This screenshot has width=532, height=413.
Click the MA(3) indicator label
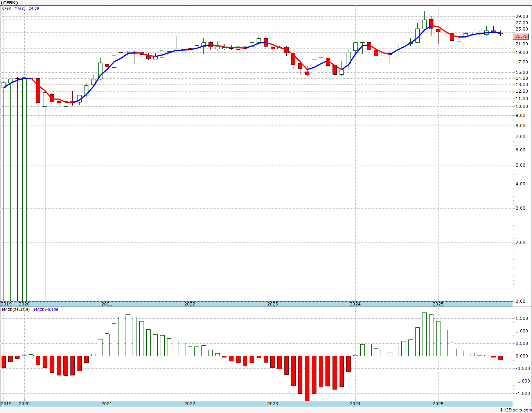20,8
